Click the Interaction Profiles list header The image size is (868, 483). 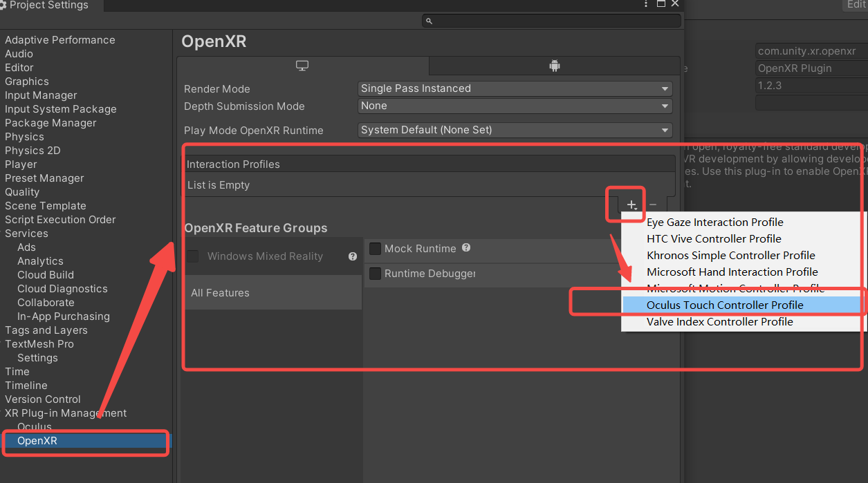(429, 164)
